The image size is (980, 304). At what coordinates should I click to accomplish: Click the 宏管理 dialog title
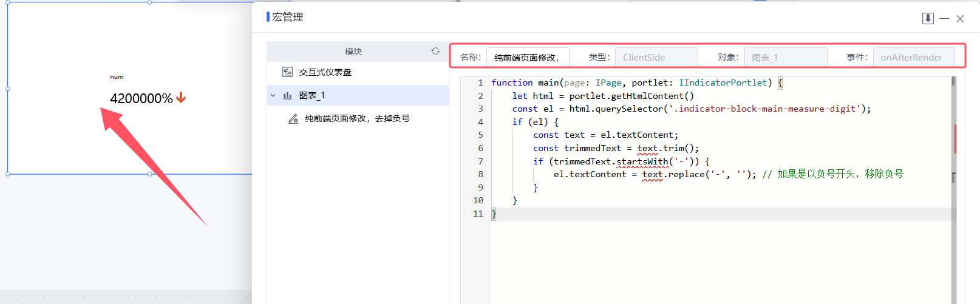tap(288, 17)
